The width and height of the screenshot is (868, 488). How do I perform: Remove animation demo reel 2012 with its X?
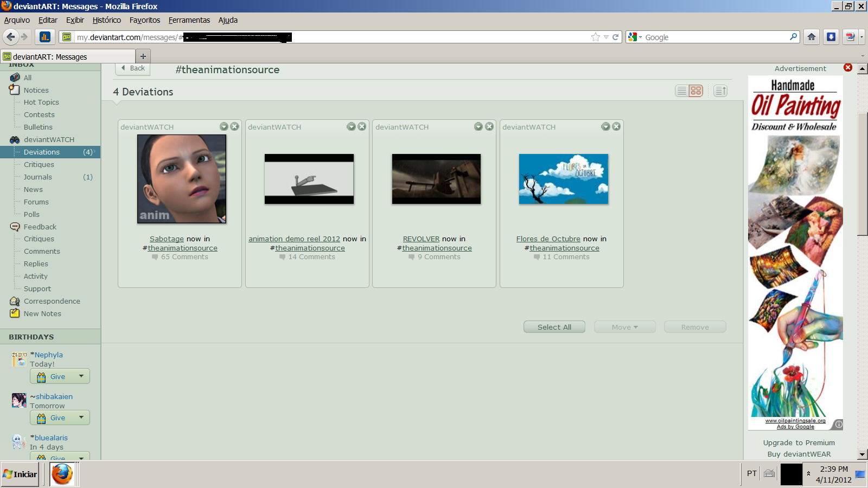pyautogui.click(x=362, y=126)
